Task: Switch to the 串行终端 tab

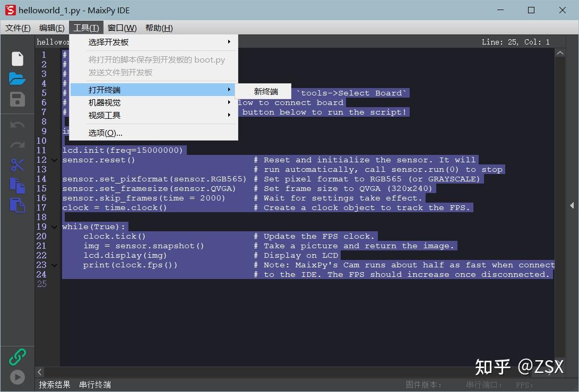Action: point(94,385)
